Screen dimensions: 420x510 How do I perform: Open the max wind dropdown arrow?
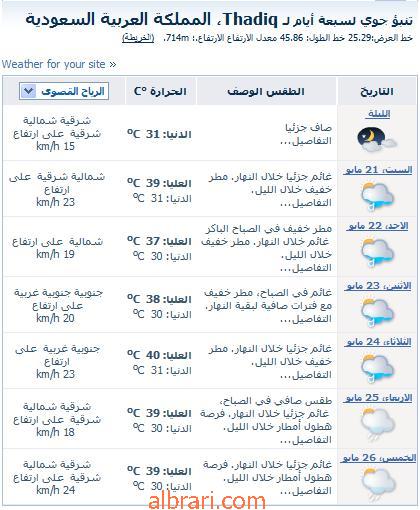click(28, 91)
